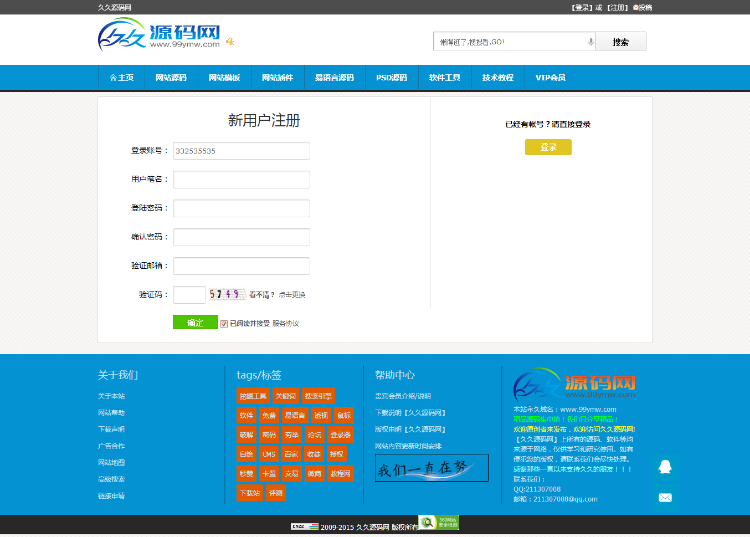Image resolution: width=750 pixels, height=537 pixels.
Task: Click the green 360 security badge in the footer
Action: [x=438, y=522]
